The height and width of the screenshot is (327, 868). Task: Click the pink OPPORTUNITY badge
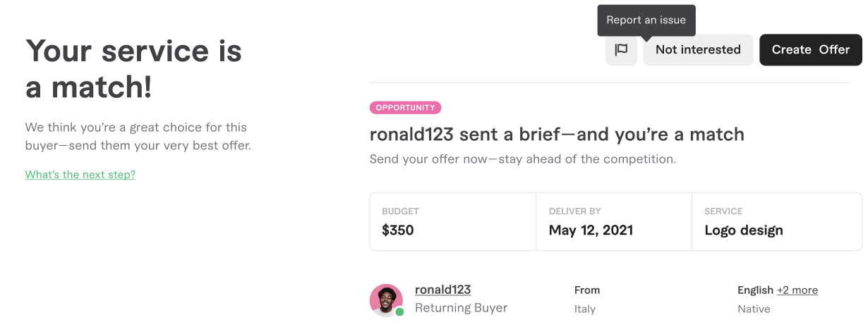click(x=405, y=108)
